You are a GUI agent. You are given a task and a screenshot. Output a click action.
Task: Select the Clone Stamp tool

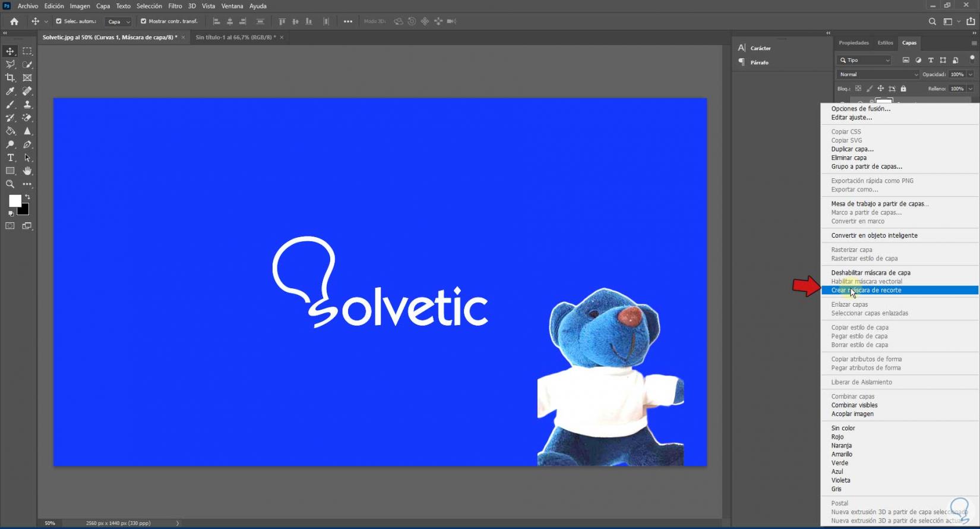click(x=27, y=105)
